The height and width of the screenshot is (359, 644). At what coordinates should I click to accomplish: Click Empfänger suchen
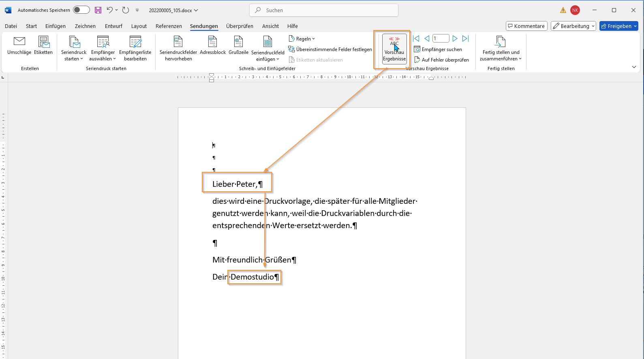(438, 49)
